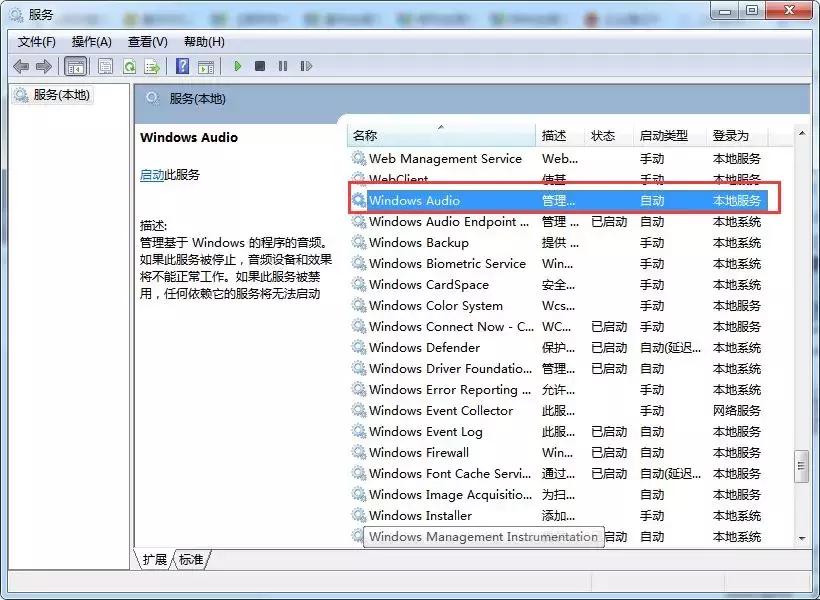Viewport: 820px width, 600px height.
Task: Select the Windows Firewall service
Action: pos(558,452)
